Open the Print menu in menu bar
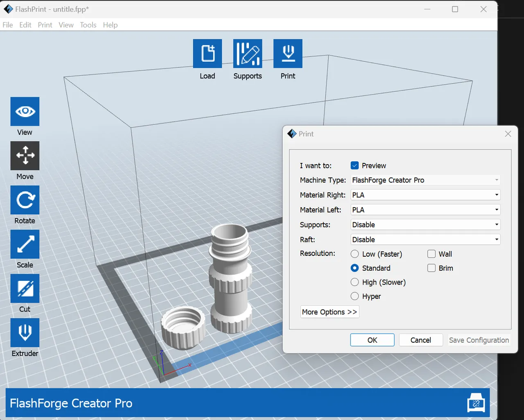 [x=45, y=25]
